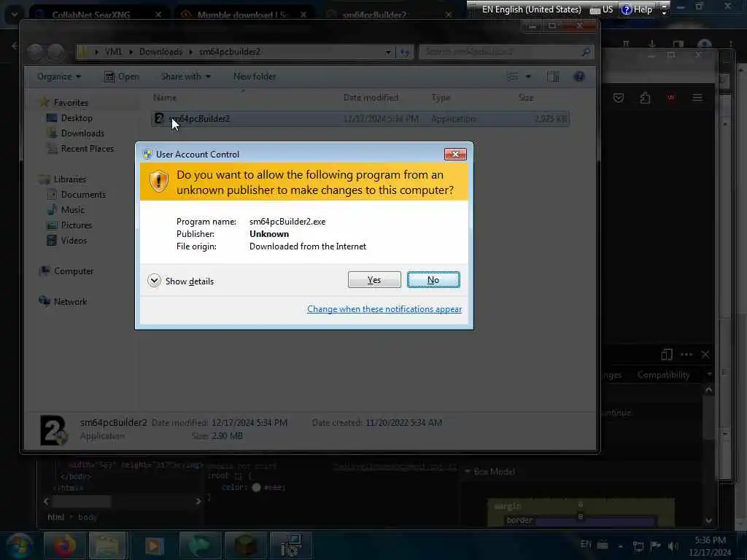Click the volume icon in system tray
Viewport: 747px width, 560px height.
[673, 546]
